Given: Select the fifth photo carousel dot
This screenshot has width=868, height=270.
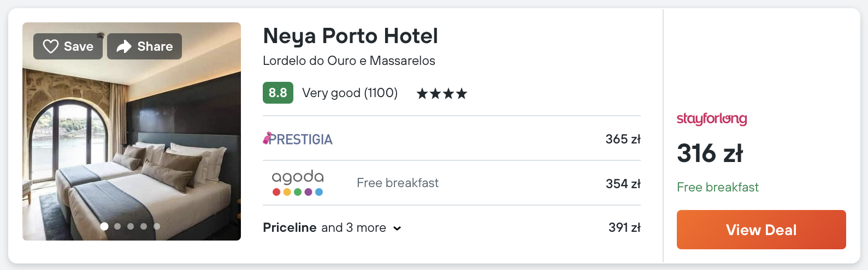Looking at the screenshot, I should click(157, 226).
